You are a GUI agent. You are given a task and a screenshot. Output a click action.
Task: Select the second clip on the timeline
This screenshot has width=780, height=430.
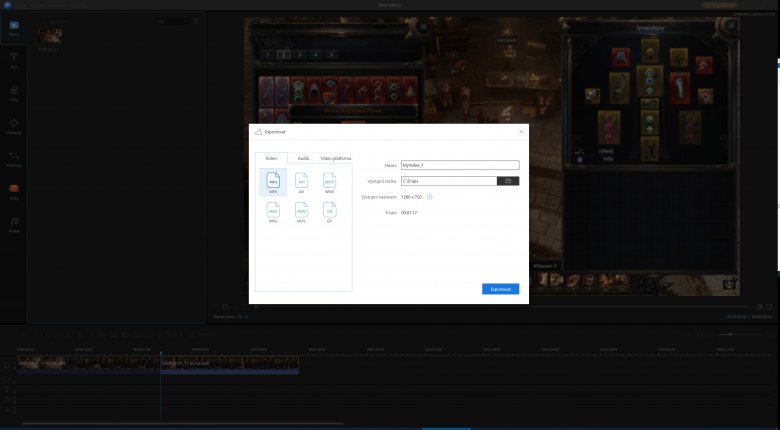tap(230, 363)
